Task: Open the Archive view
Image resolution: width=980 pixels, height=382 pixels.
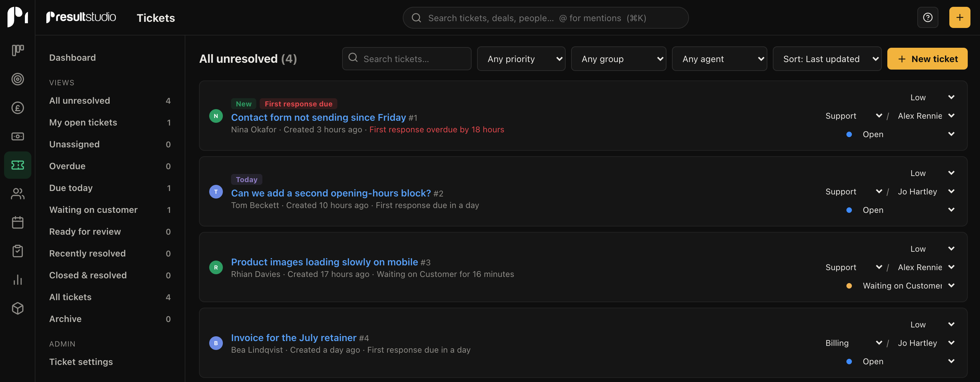Action: click(110, 319)
